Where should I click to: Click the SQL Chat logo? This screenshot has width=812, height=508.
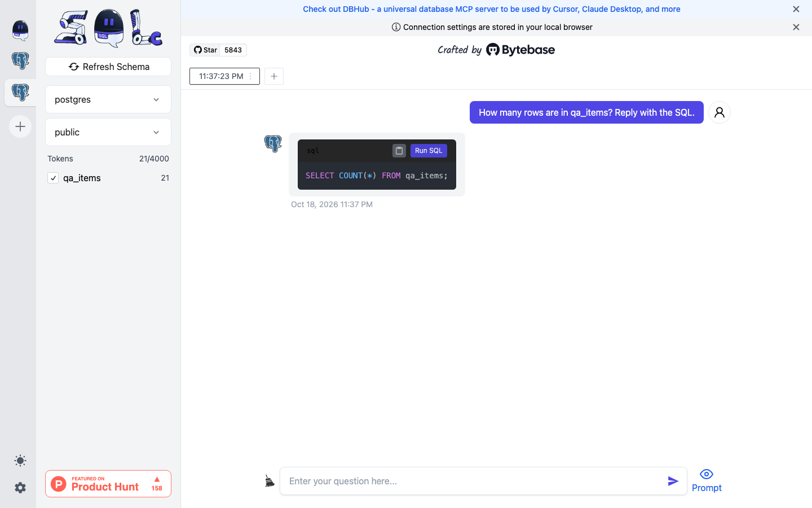tap(108, 28)
